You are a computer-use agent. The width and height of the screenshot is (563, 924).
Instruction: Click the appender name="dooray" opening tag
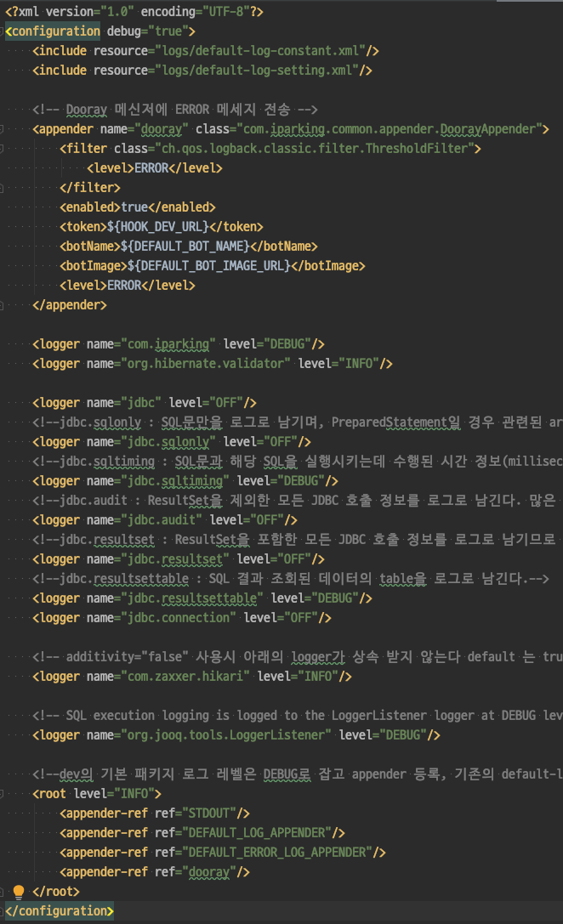tap(291, 129)
